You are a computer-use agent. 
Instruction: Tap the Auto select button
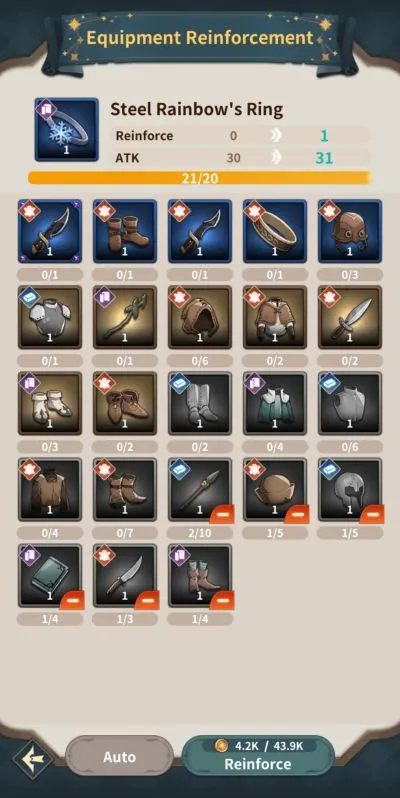(x=120, y=757)
